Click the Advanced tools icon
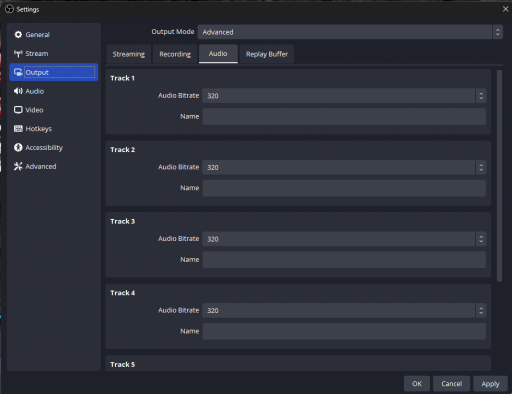 (18, 166)
